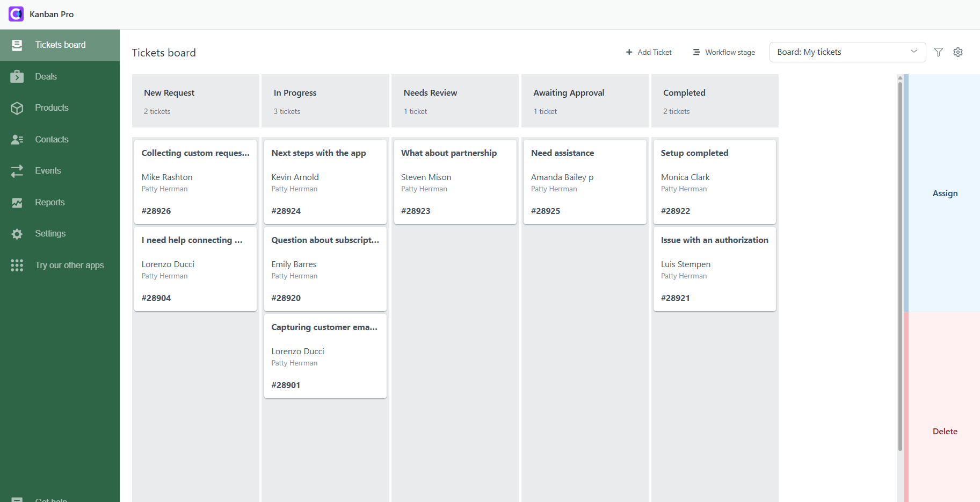Viewport: 980px width, 502px height.
Task: Click the board settings gear icon
Action: point(958,52)
